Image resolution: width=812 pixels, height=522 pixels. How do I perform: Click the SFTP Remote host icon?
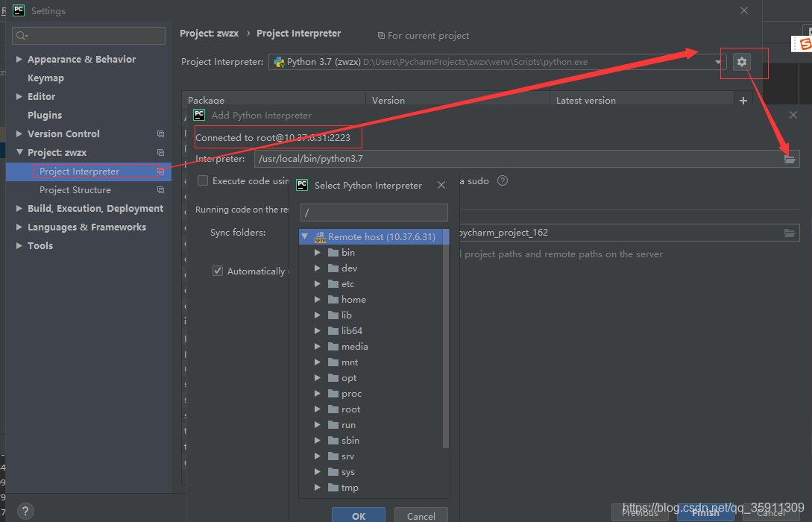click(x=320, y=237)
